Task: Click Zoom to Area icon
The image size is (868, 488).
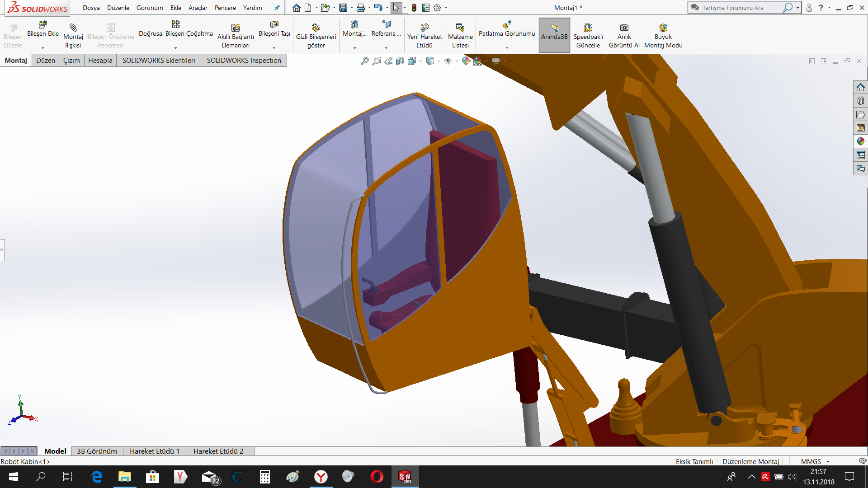Action: [x=377, y=61]
